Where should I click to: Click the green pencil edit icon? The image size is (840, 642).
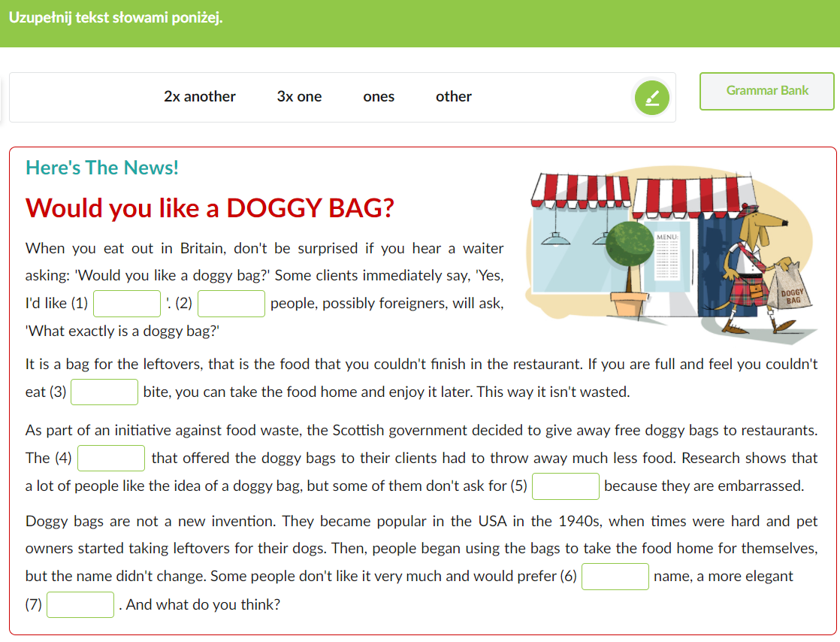(651, 98)
